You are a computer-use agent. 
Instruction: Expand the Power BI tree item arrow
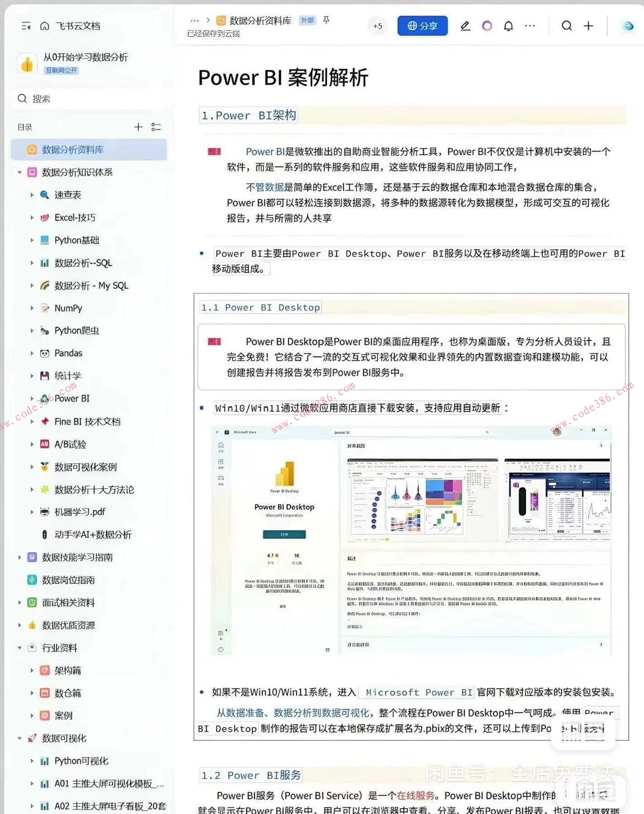tap(32, 398)
